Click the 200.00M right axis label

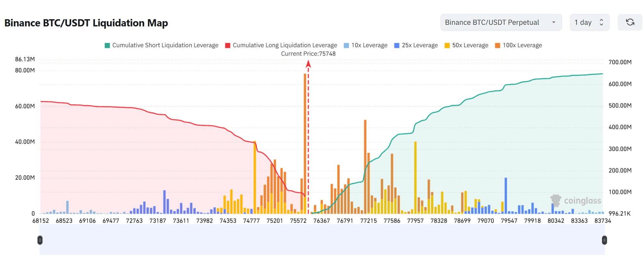pos(620,170)
